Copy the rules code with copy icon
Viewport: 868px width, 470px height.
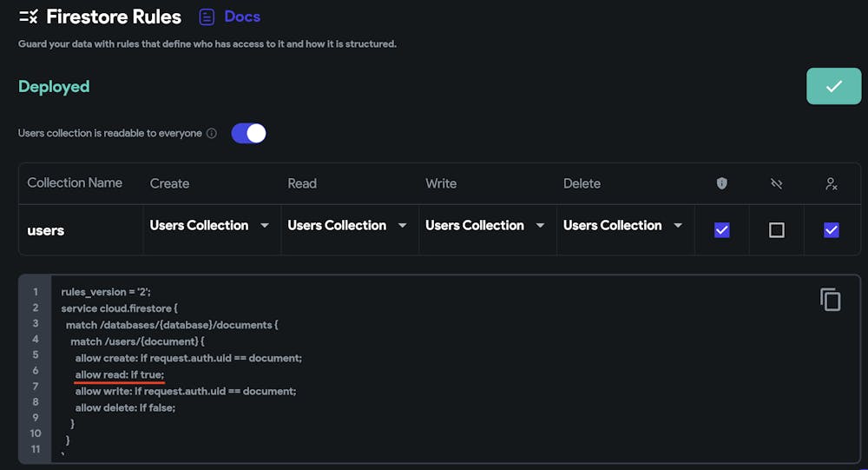tap(831, 300)
